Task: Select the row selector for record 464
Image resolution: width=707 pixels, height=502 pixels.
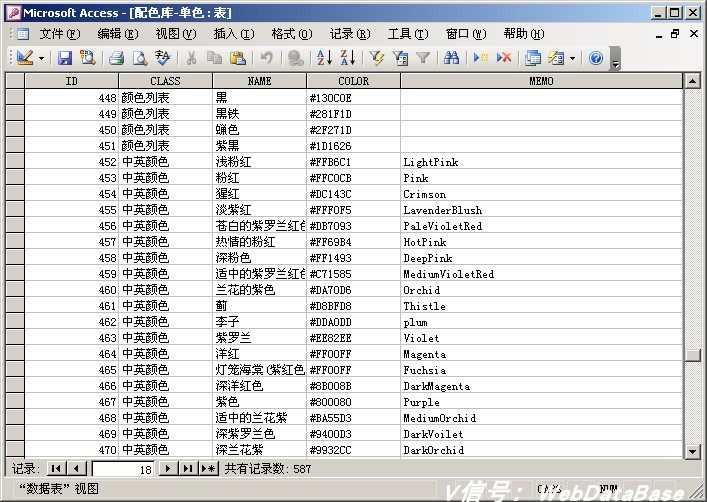Action: point(15,354)
